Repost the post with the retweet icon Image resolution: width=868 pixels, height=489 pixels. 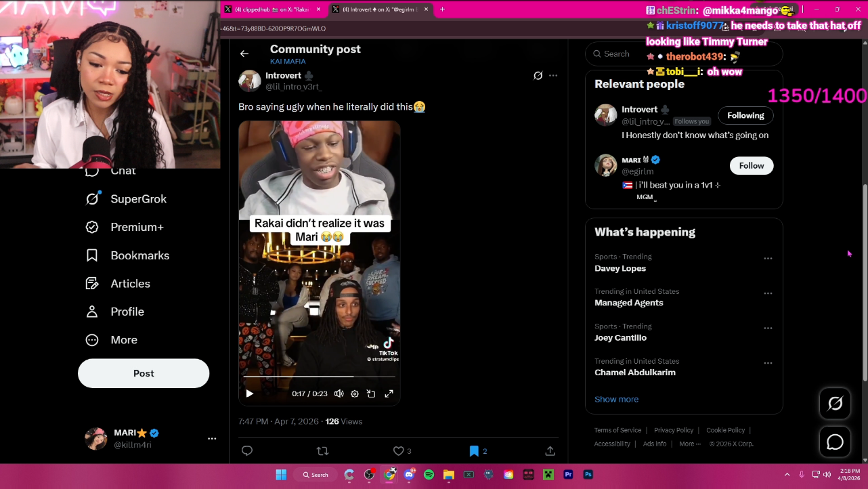point(323,451)
